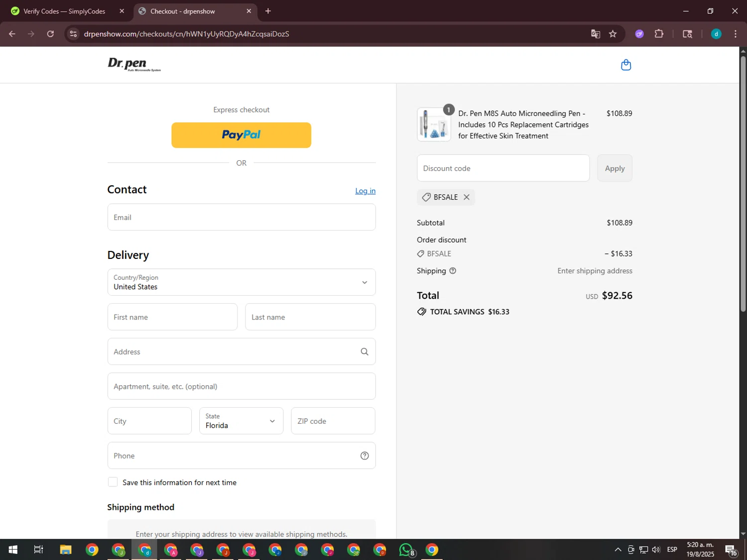The height and width of the screenshot is (560, 747).
Task: Click the Discount code input field
Action: [503, 168]
